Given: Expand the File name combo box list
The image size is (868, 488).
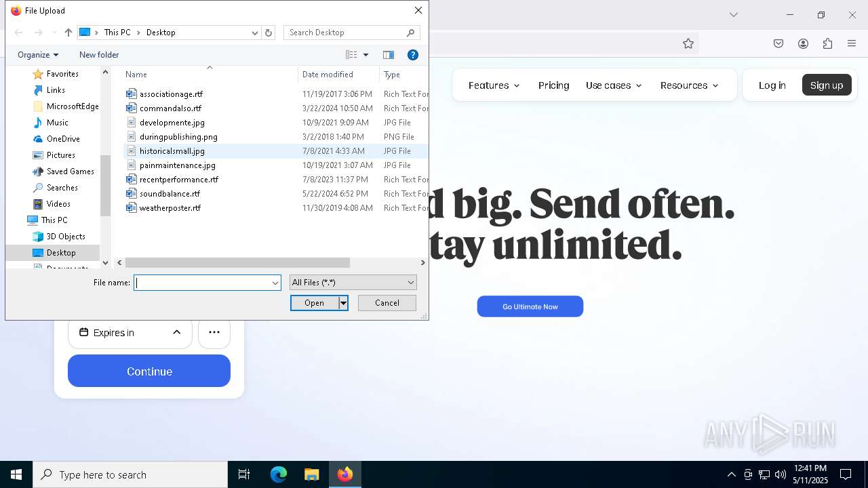Looking at the screenshot, I should [x=275, y=283].
